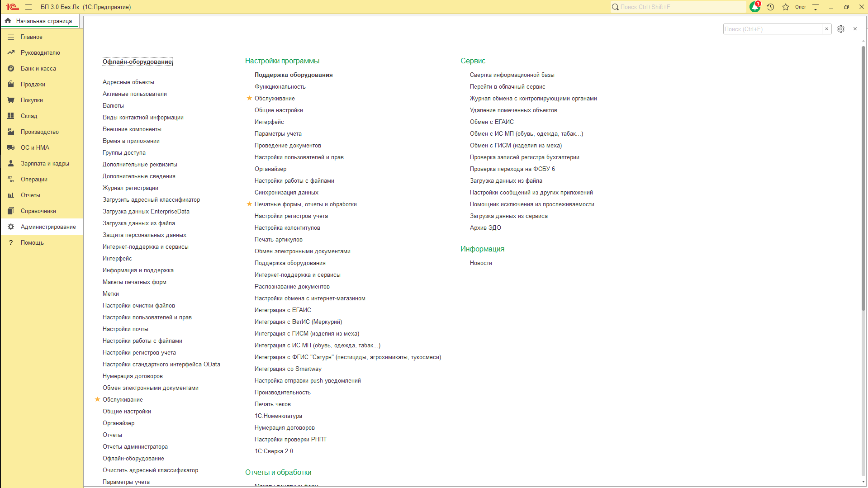This screenshot has width=868, height=488.
Task: Open Параметры учета under Настройки программы
Action: point(278,134)
